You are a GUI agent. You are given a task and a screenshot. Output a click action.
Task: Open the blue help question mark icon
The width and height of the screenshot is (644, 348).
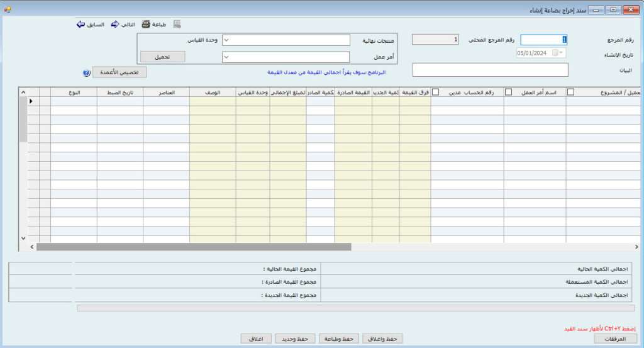[86, 72]
